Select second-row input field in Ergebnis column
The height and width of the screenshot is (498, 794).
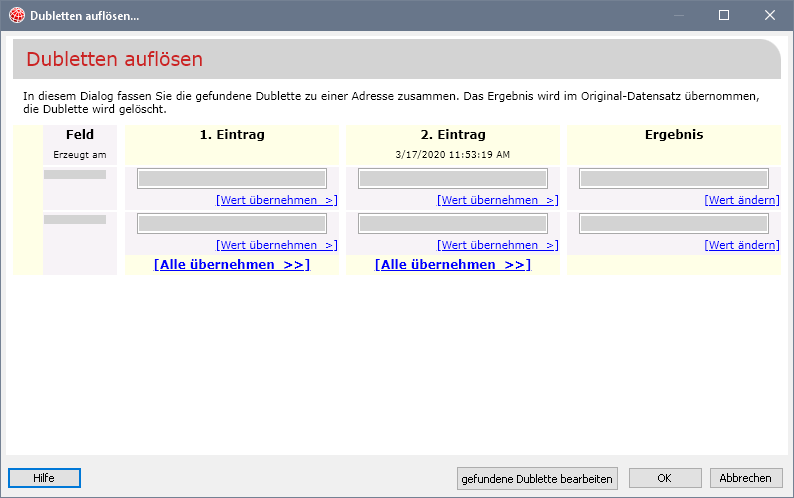coord(674,224)
